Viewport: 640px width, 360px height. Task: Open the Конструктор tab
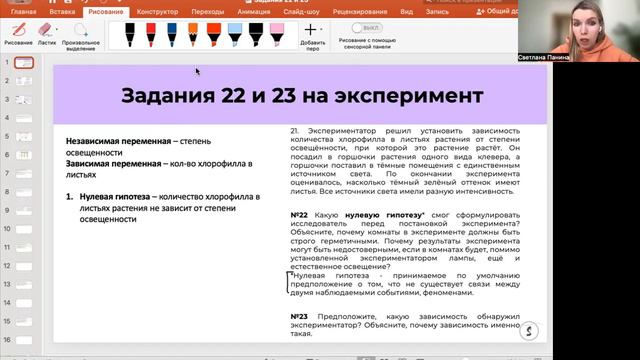pyautogui.click(x=157, y=12)
